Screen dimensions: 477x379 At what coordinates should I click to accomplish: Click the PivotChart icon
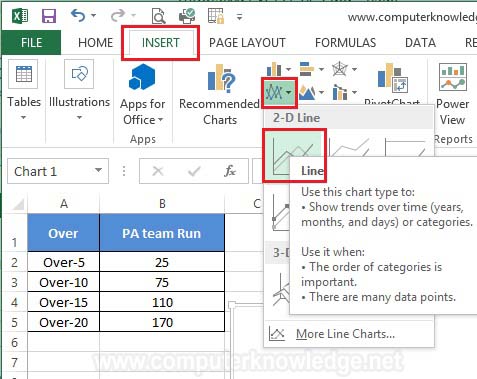coord(393,78)
